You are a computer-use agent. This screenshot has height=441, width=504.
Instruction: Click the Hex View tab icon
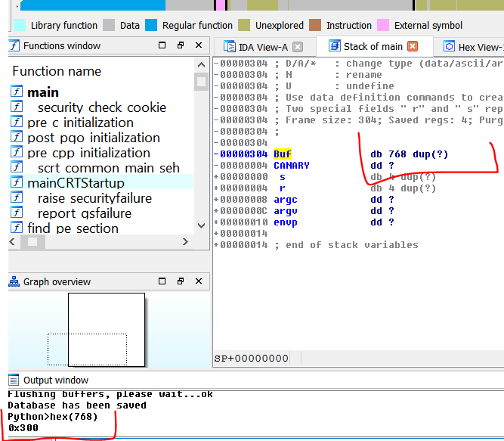449,47
